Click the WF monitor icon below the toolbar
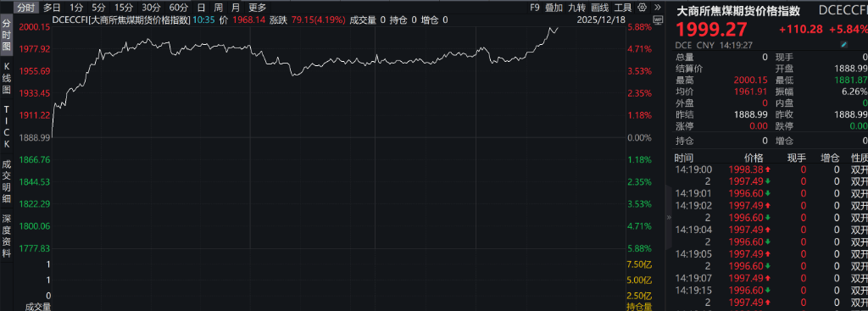Viewport: 868px width, 311px height. pos(658,20)
